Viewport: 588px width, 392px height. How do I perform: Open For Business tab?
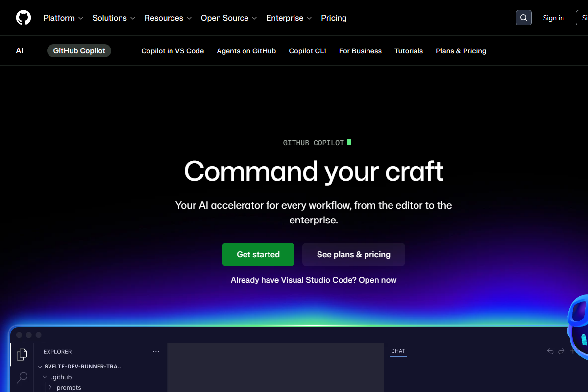360,51
